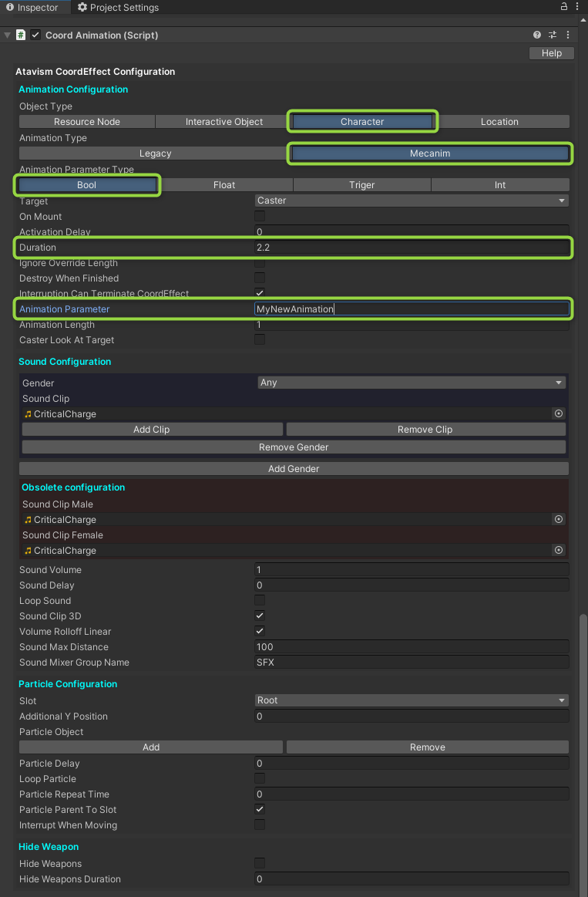Disable the Coord Animation component checkbox
The image size is (588, 897).
click(35, 35)
